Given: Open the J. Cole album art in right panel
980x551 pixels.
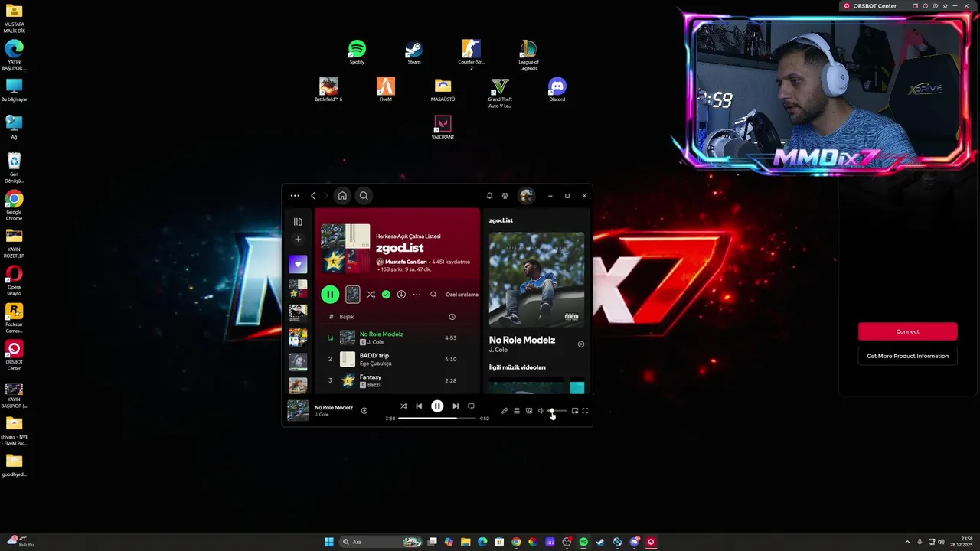Looking at the screenshot, I should click(x=537, y=279).
